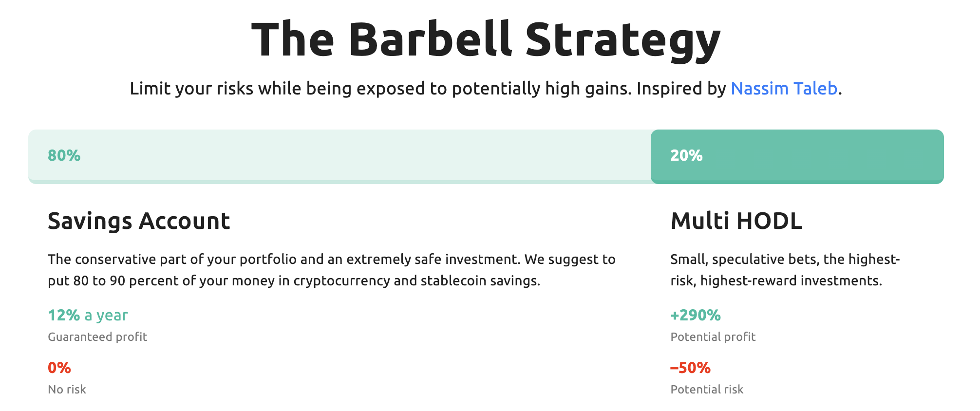Click the Potential profit label
The image size is (980, 411).
coord(713,336)
